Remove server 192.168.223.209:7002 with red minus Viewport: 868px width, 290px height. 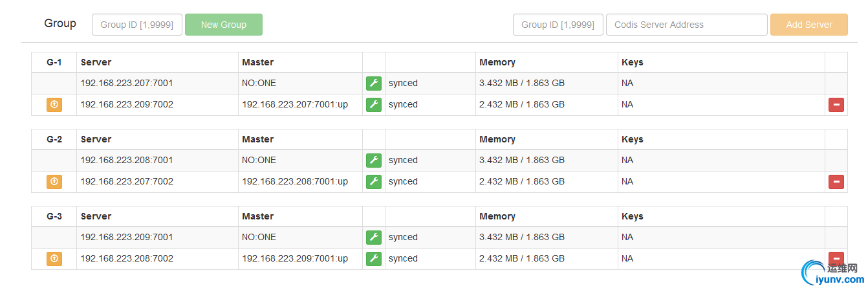(x=836, y=105)
